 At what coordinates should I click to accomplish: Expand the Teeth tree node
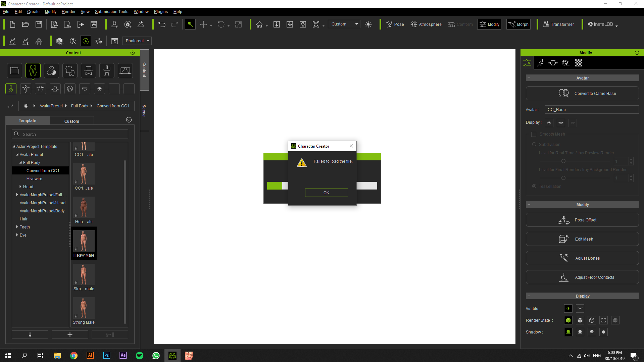[17, 227]
